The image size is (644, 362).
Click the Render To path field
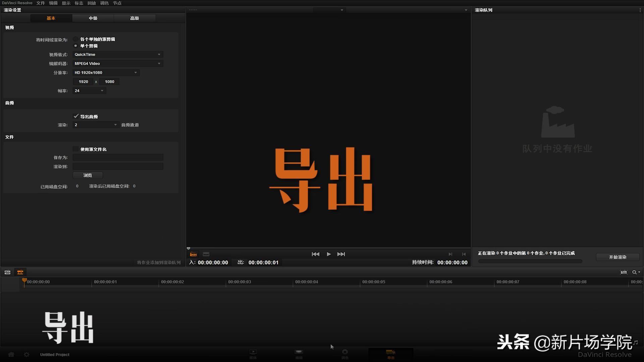click(x=118, y=166)
